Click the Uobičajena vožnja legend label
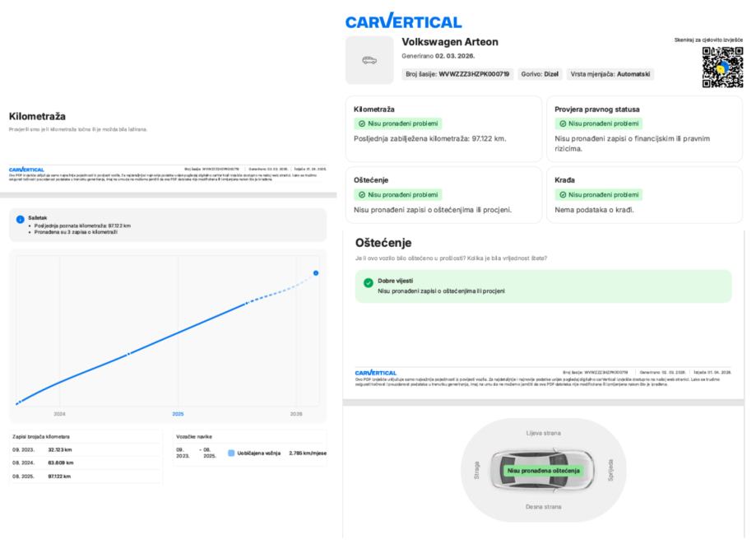 tap(259, 453)
